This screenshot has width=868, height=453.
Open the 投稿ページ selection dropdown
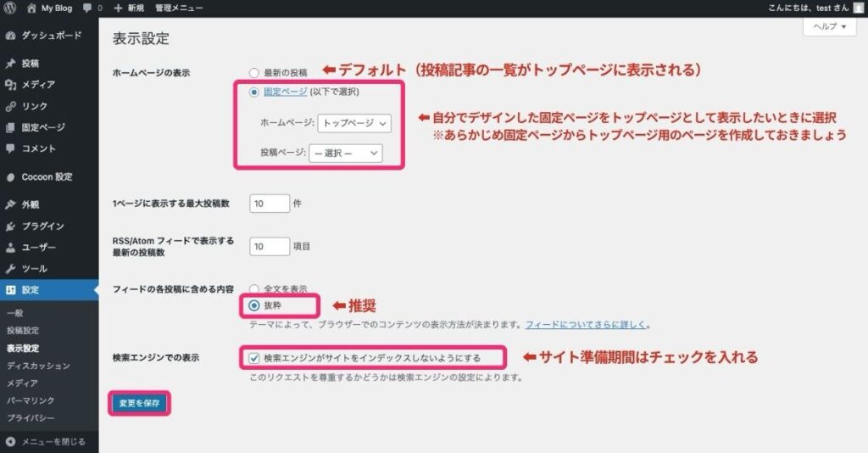345,154
